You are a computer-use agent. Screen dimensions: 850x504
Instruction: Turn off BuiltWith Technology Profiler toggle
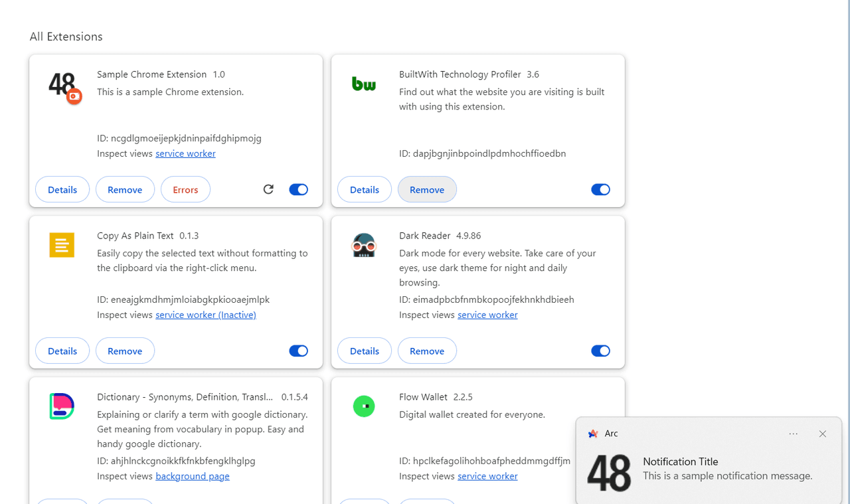pos(601,189)
